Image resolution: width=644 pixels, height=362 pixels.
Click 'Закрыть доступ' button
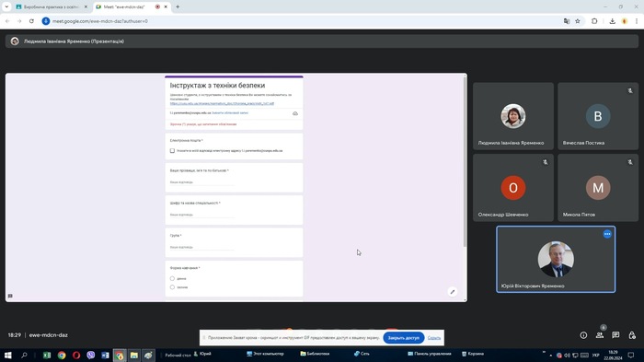pyautogui.click(x=403, y=338)
